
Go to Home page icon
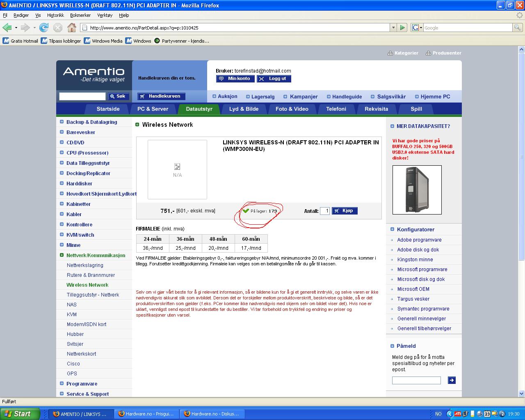pyautogui.click(x=72, y=27)
